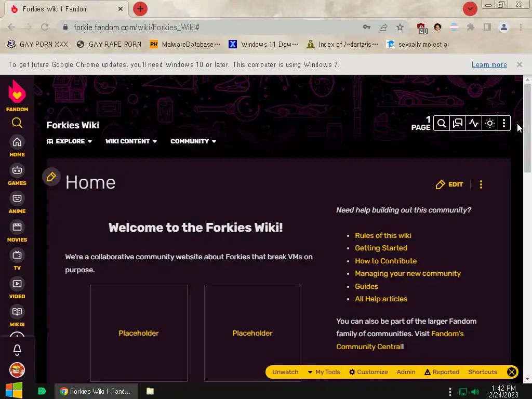
Task: Close the Forkies Wiki browser tab
Action: tap(121, 9)
